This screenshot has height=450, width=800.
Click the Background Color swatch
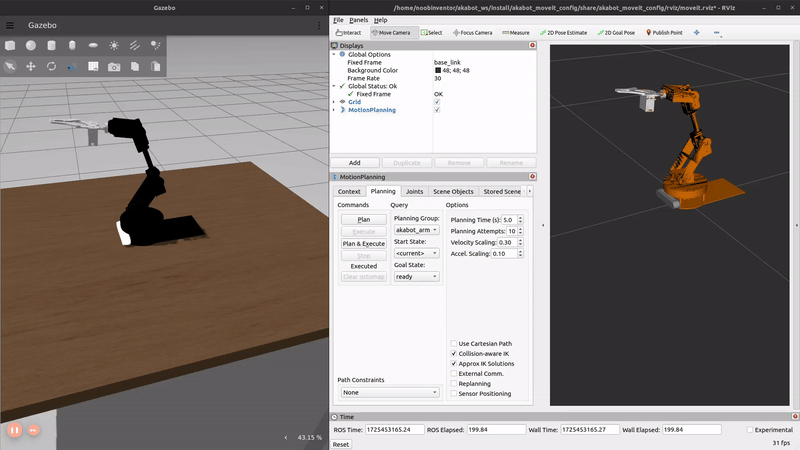coord(437,70)
